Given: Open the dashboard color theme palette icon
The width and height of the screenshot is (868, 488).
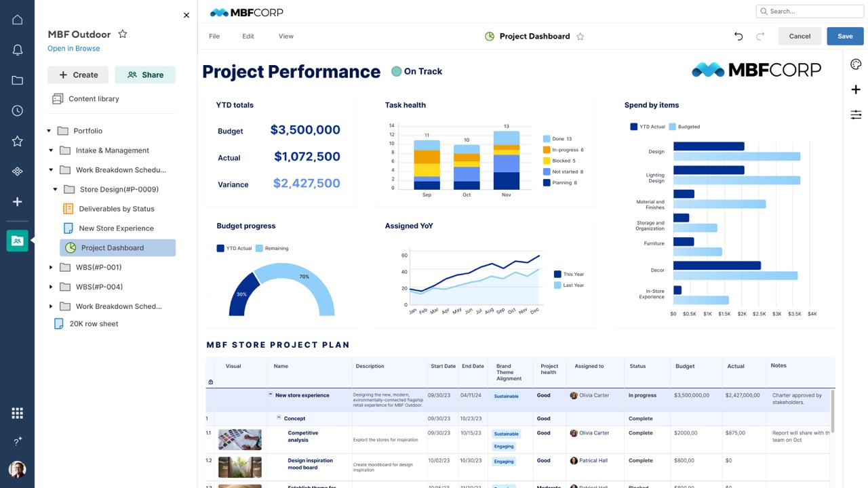Looking at the screenshot, I should 856,64.
